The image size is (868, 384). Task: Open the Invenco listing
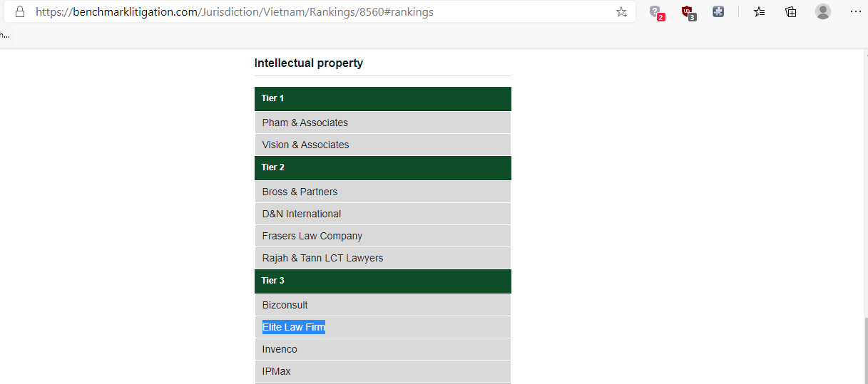[280, 349]
